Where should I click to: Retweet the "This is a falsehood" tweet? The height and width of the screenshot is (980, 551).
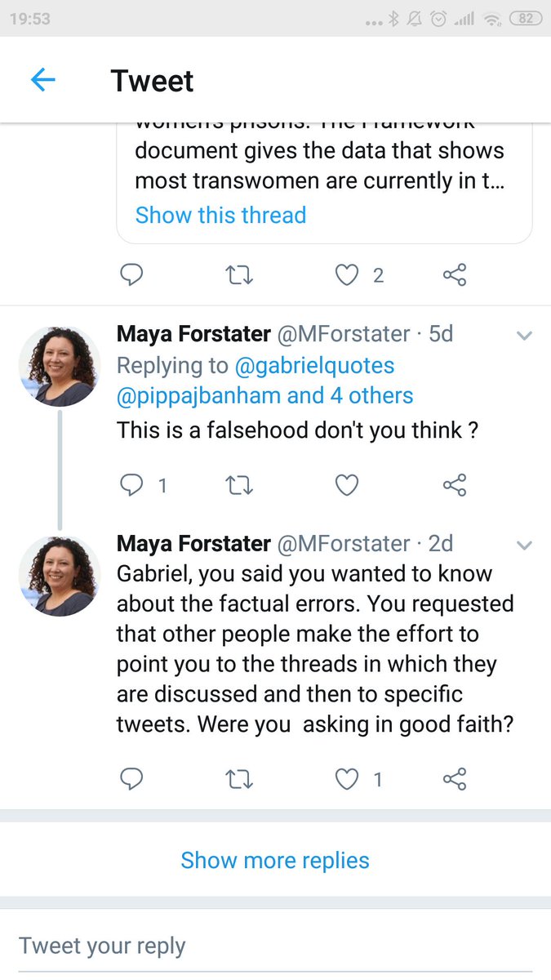[x=238, y=486]
